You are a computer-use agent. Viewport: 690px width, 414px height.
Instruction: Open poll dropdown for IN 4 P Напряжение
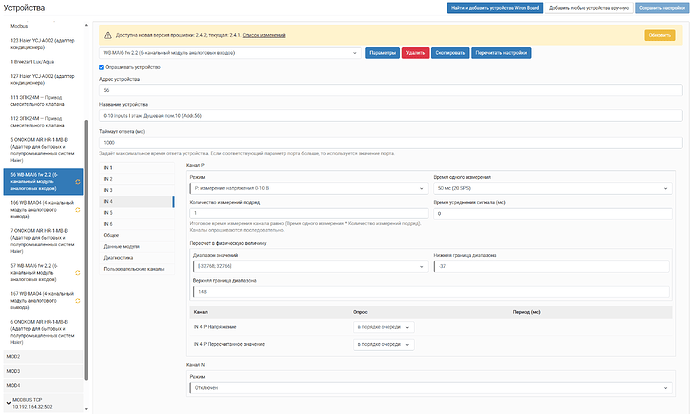(x=384, y=327)
